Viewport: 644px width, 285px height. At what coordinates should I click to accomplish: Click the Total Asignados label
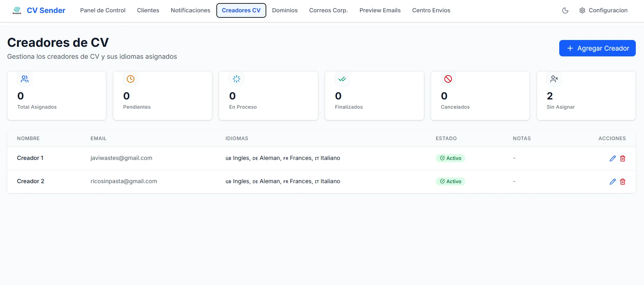click(x=37, y=107)
